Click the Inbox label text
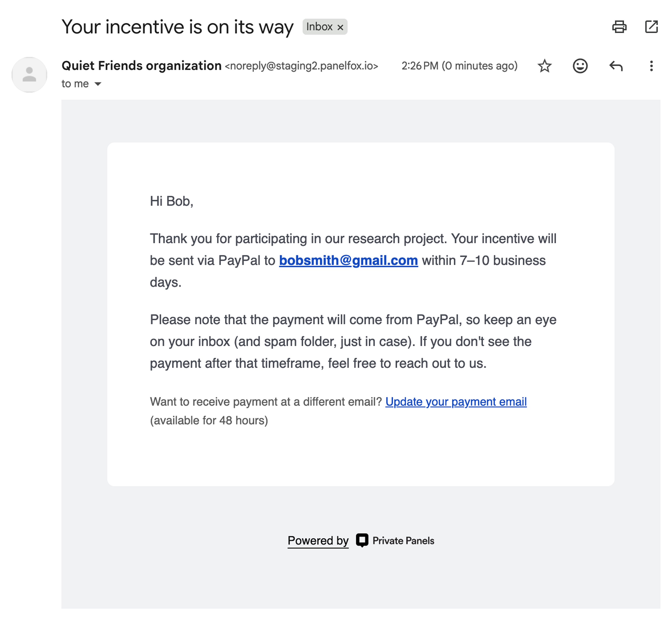 click(x=319, y=27)
